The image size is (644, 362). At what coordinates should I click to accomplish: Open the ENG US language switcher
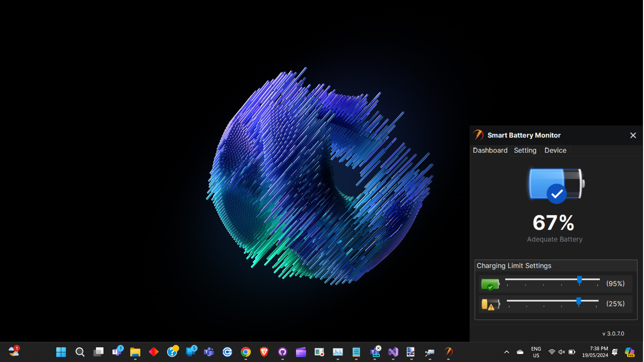[x=536, y=352]
